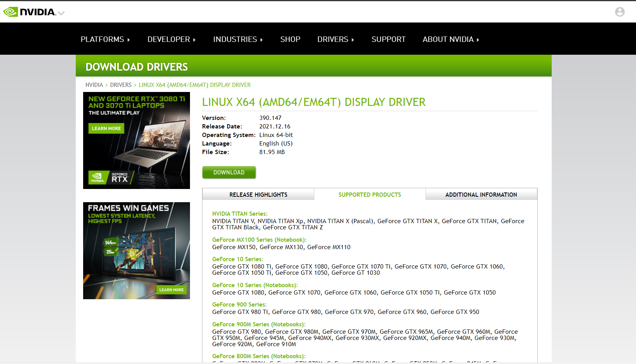Open the INDUSTRIES menu
Screen dimensions: 636x364
[x=238, y=39]
